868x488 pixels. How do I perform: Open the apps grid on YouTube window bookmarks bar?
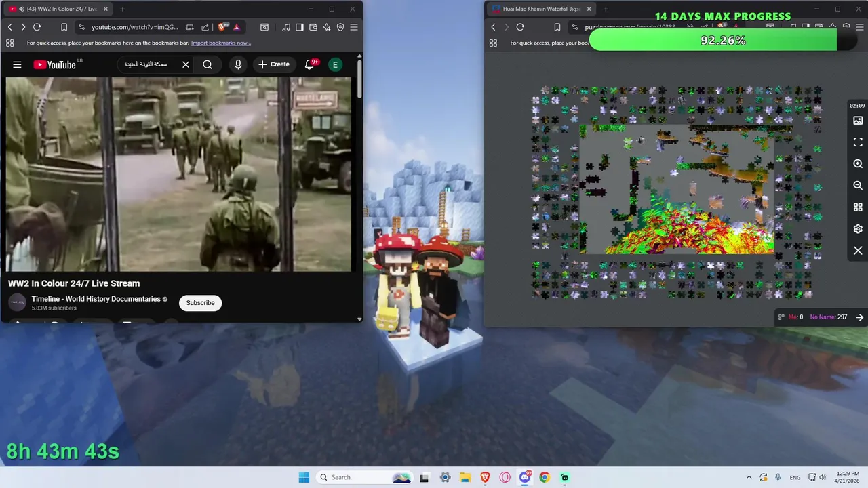pos(9,43)
